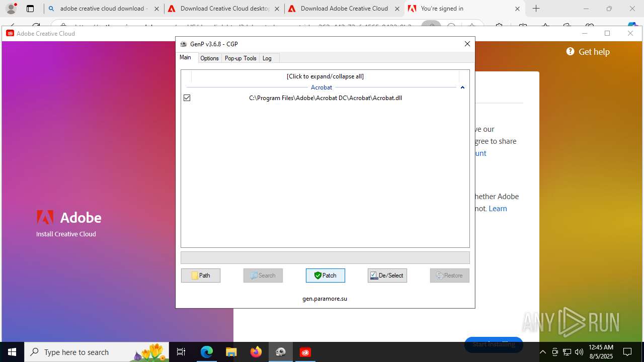Close the 'You're signed in' browser tab
644x362 pixels.
point(517,9)
